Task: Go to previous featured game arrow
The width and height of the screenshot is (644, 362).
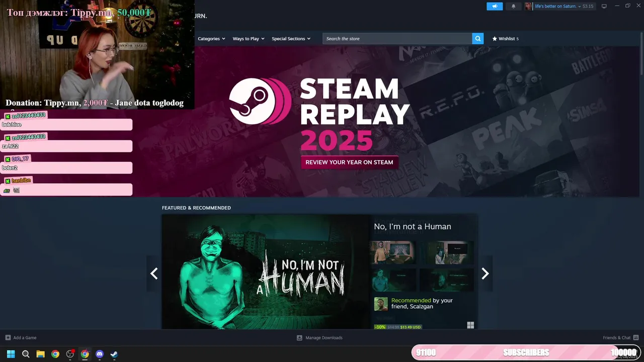Action: (154, 274)
